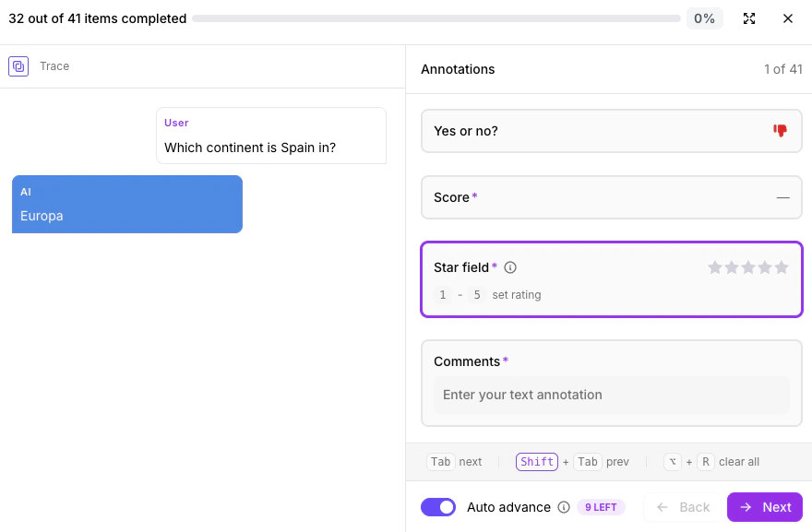Select the thumbs down on Yes or no?

tap(780, 131)
